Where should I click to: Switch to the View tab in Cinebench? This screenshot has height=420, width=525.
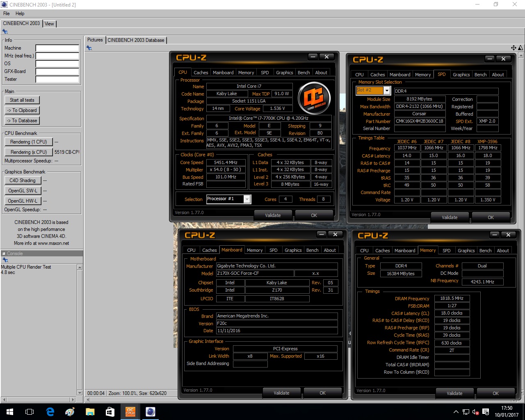coord(49,24)
